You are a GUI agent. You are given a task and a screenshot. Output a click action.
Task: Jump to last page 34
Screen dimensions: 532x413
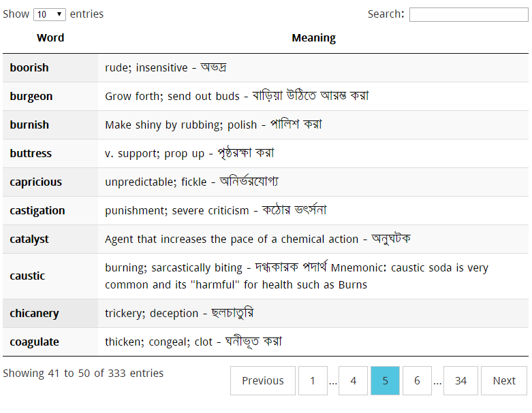(x=460, y=380)
